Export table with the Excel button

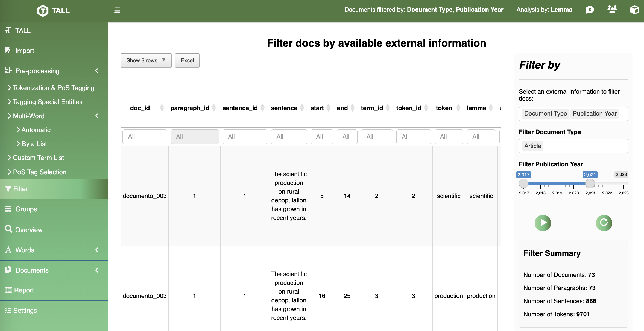tap(187, 60)
